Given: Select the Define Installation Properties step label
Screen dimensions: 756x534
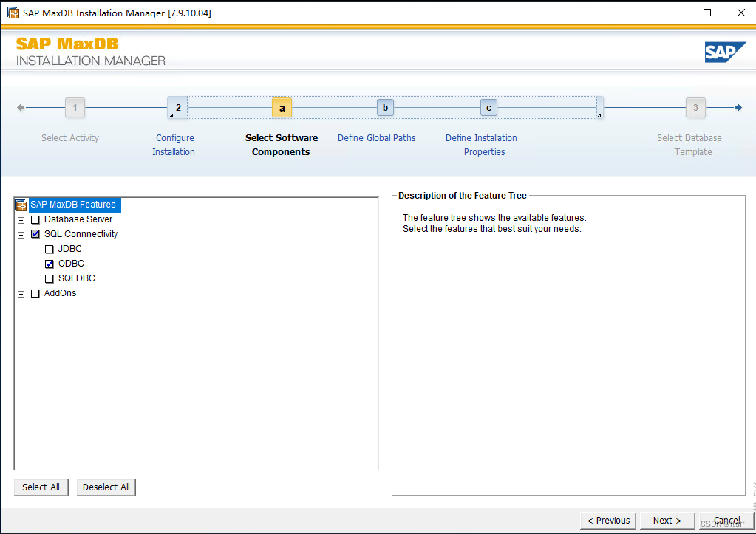Looking at the screenshot, I should click(481, 145).
